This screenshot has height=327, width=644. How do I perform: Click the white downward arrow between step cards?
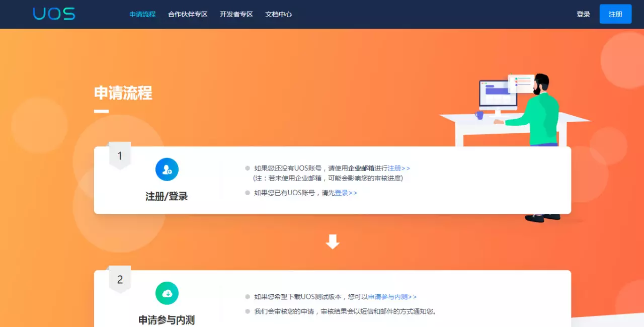(x=332, y=241)
